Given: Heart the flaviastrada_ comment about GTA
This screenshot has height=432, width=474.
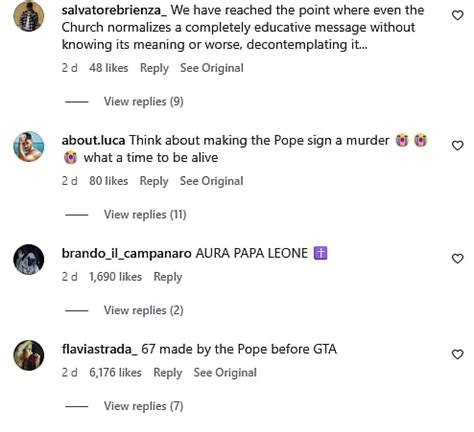Looking at the screenshot, I should [457, 354].
